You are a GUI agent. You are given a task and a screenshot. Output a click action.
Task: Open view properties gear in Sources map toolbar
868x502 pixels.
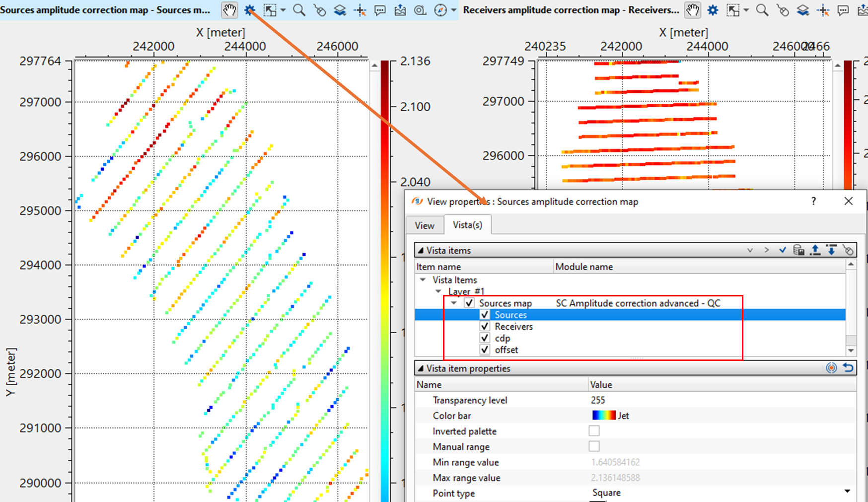coord(250,10)
